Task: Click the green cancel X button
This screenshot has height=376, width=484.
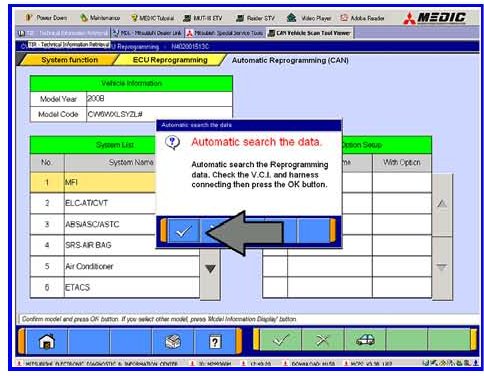Action: pos(322,340)
